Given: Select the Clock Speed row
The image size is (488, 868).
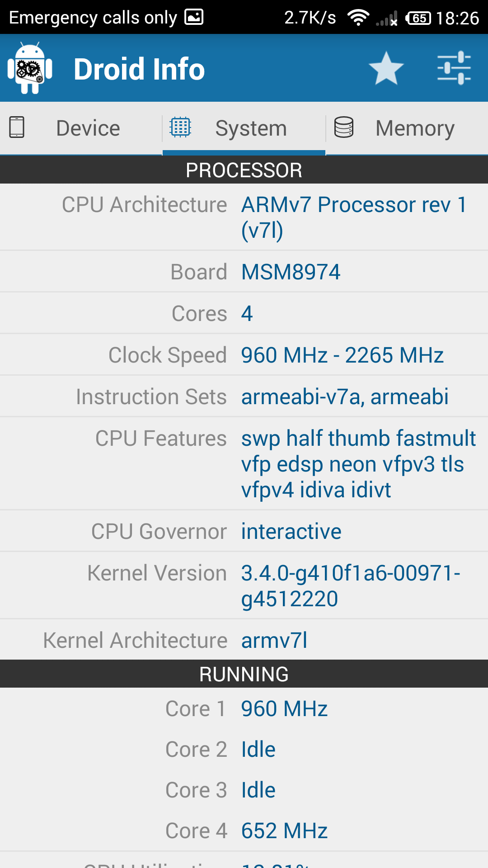Looking at the screenshot, I should pyautogui.click(x=244, y=355).
